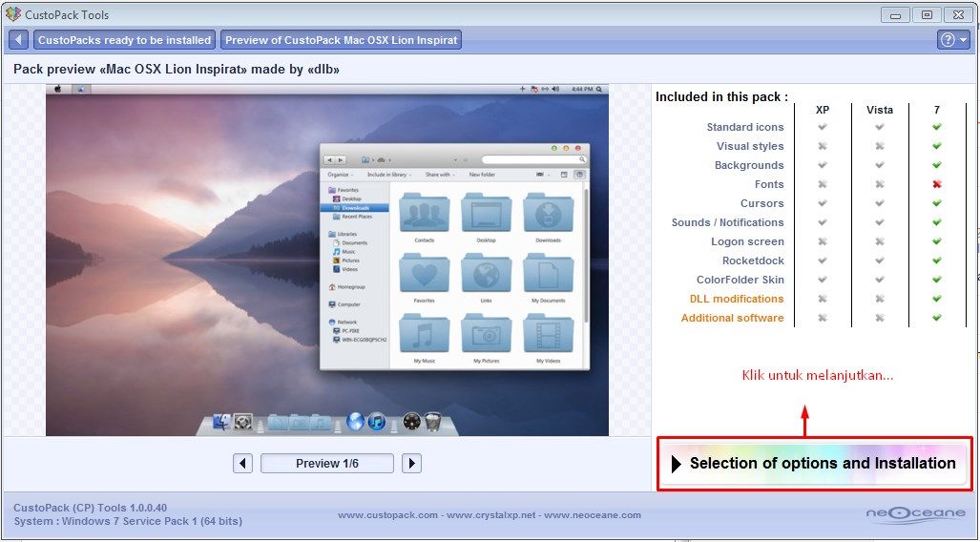This screenshot has width=980, height=542.
Task: Click Logon screen label
Action: (747, 241)
